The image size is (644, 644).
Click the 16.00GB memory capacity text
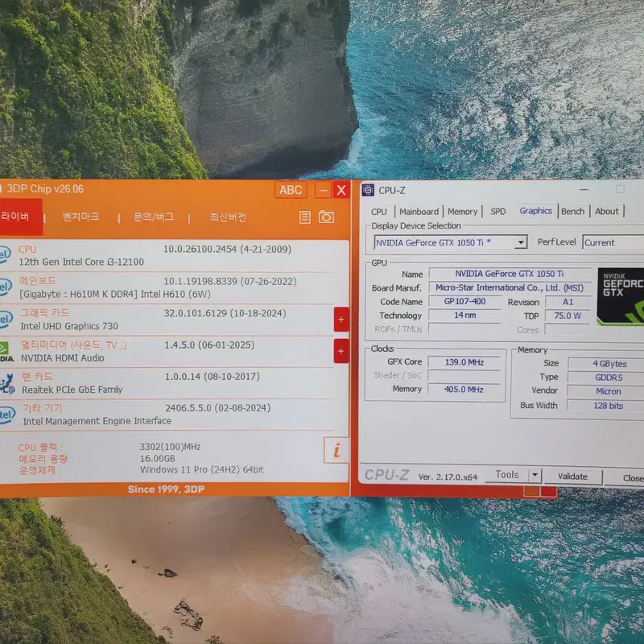(157, 458)
